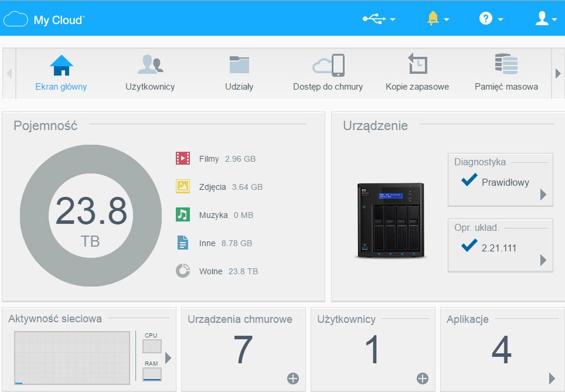Image resolution: width=565 pixels, height=392 pixels.
Task: Click the Aktywność sieciowa heading
Action: (x=55, y=319)
